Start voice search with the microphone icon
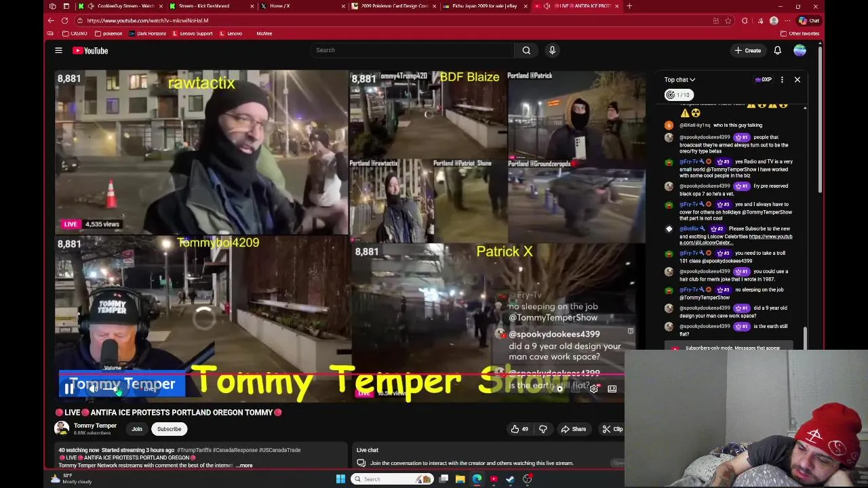The image size is (868, 488). [552, 50]
